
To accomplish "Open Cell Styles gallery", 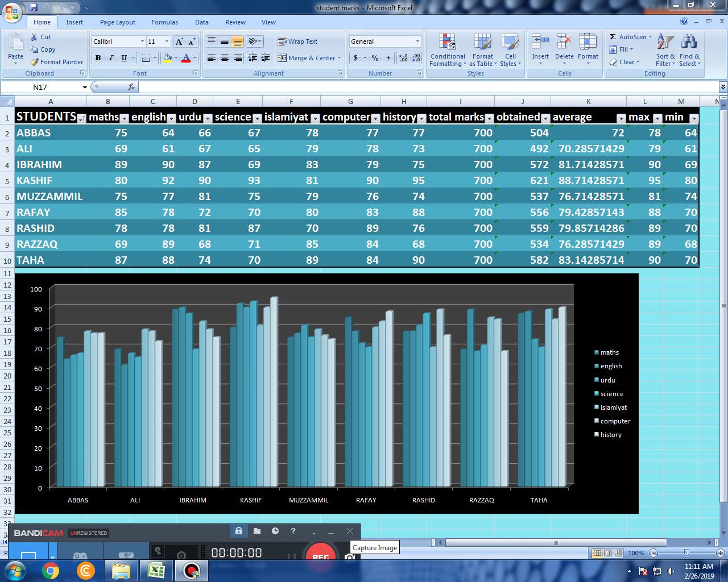I will (x=510, y=51).
